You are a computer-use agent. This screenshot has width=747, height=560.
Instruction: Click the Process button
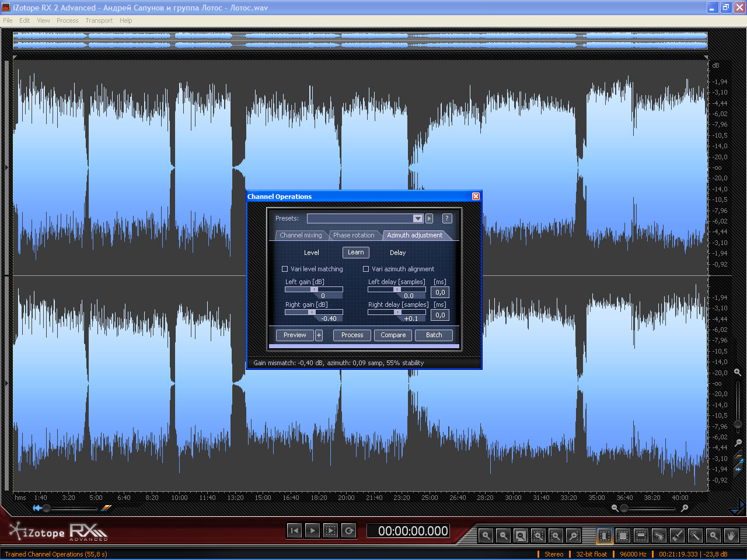coord(352,335)
